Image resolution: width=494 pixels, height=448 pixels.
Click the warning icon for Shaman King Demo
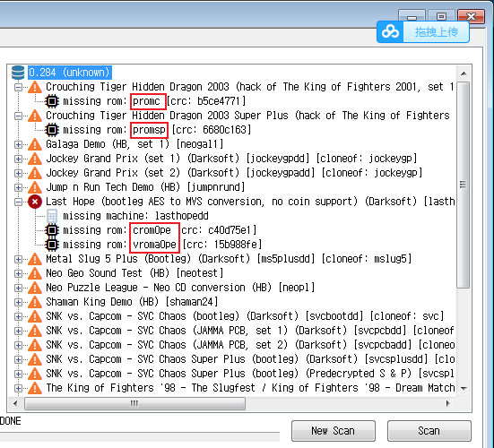click(35, 302)
